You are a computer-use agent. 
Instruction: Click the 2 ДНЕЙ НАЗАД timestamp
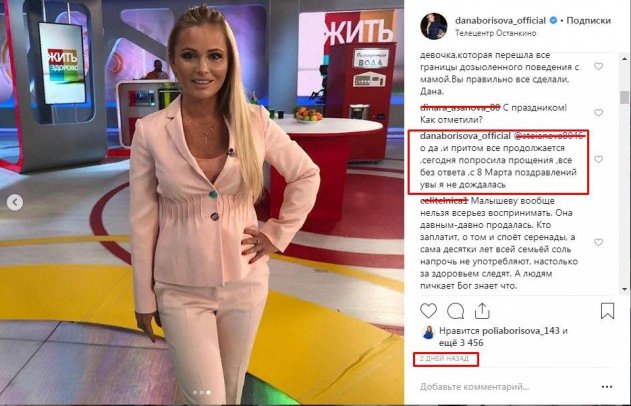[x=444, y=358]
